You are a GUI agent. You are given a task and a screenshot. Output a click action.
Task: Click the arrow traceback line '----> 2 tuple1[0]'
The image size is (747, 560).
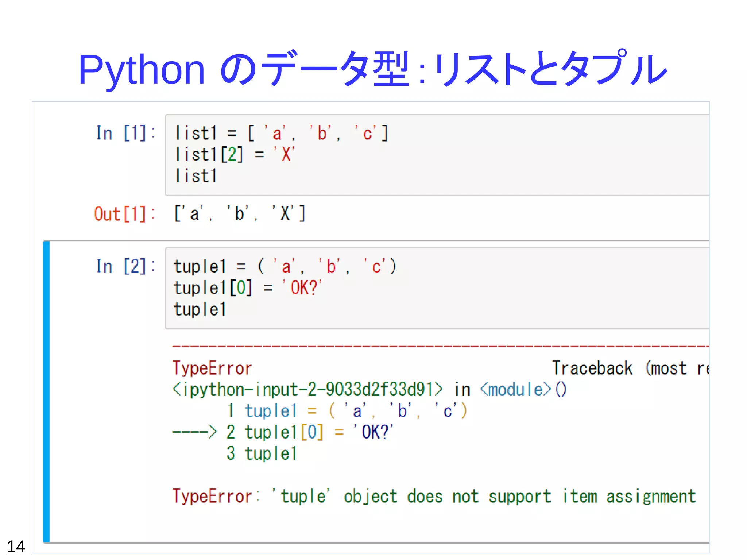283,432
